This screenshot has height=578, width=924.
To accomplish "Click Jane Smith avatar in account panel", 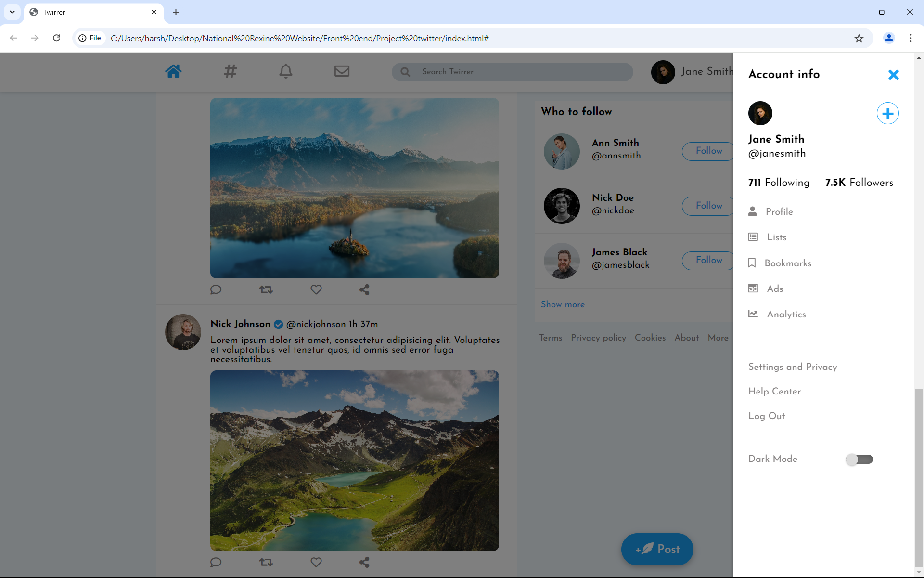I will click(760, 113).
